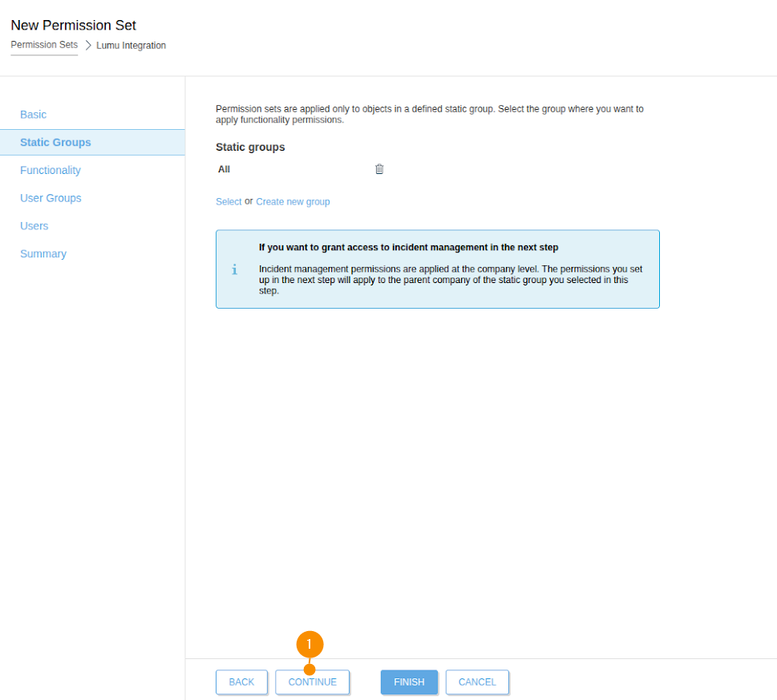Click the breadcrumb chevron after Permission Sets
Image resolution: width=777 pixels, height=700 pixels.
(87, 46)
